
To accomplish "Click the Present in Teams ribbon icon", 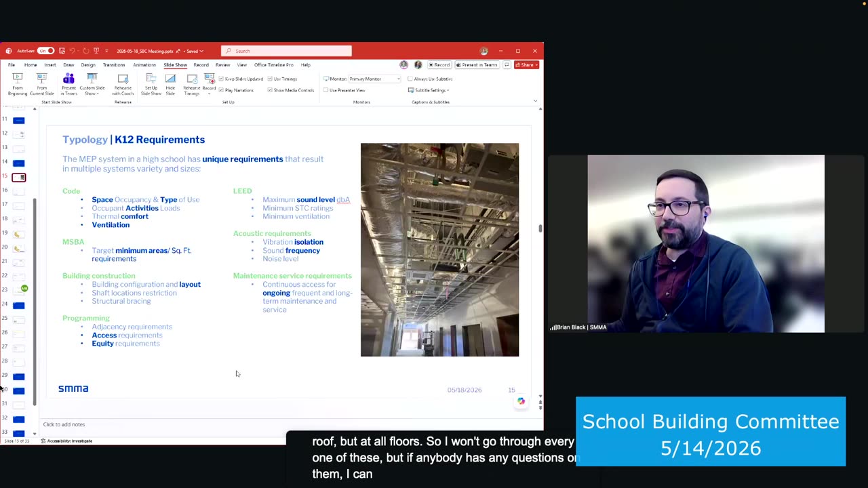I will click(68, 84).
